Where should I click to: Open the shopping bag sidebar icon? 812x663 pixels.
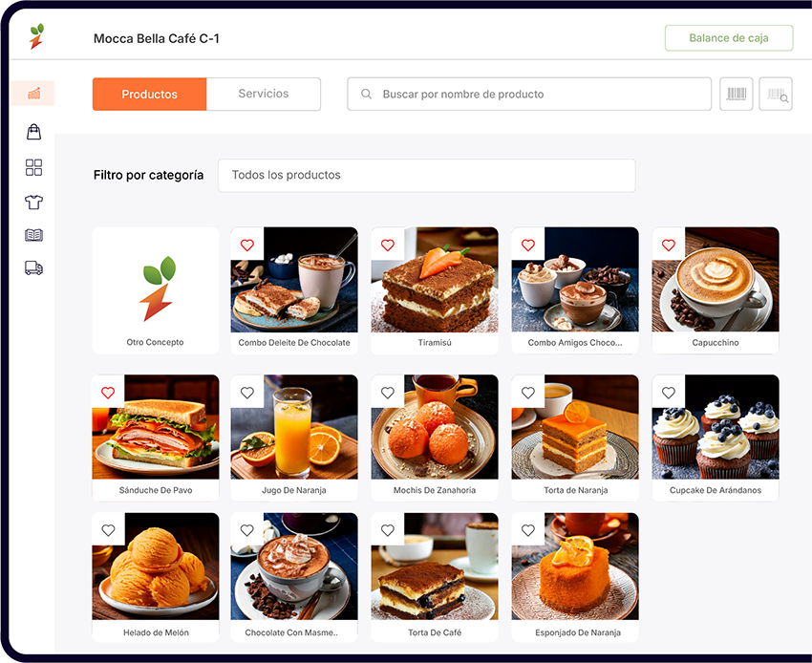(33, 132)
